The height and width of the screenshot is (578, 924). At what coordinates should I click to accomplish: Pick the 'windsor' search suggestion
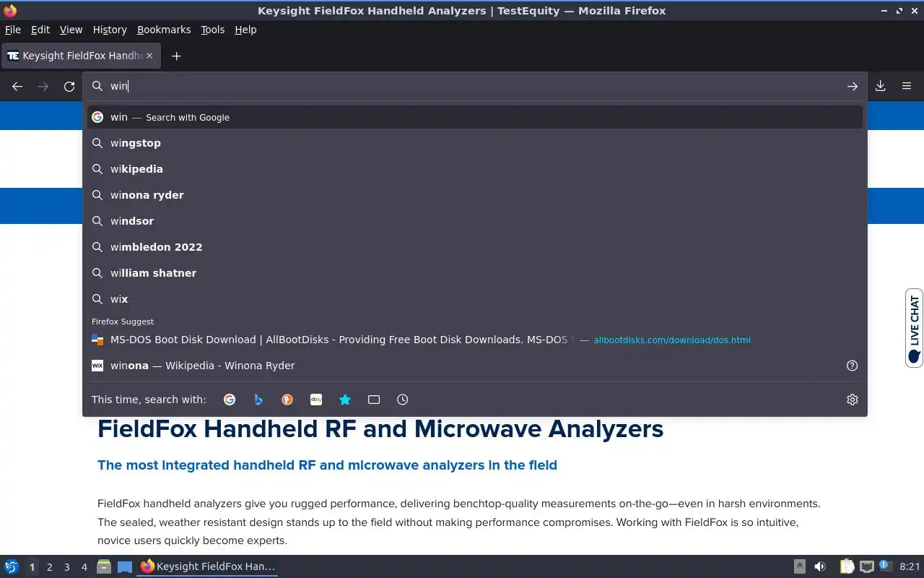(x=475, y=221)
